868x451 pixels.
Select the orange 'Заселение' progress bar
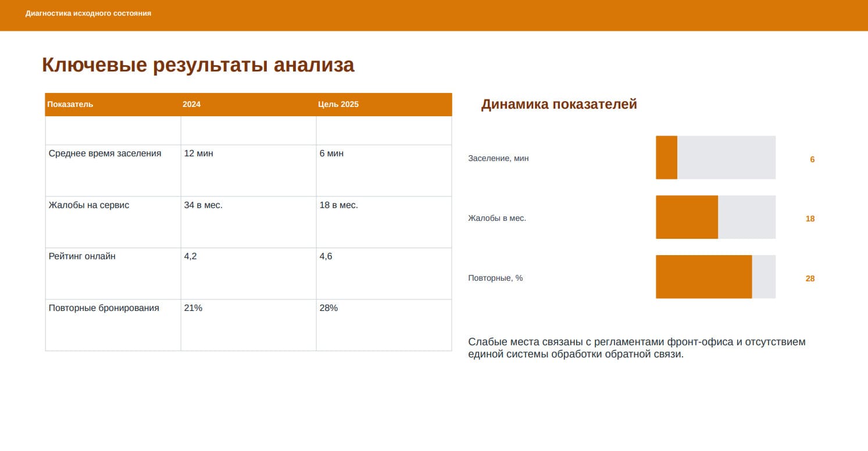coord(666,158)
